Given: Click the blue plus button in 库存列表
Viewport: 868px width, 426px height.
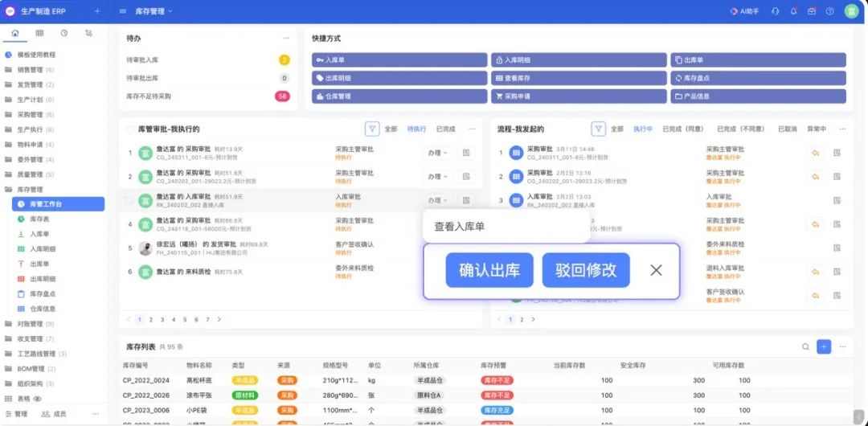Looking at the screenshot, I should pyautogui.click(x=824, y=346).
